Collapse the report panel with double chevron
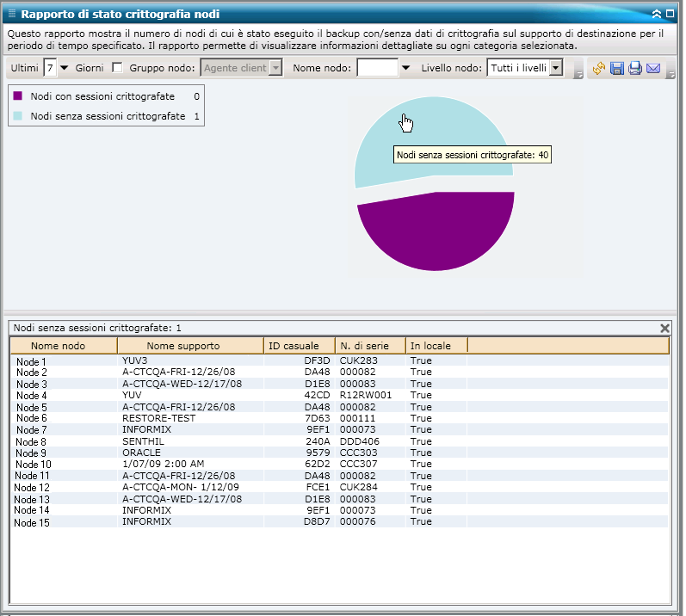 pyautogui.click(x=657, y=14)
